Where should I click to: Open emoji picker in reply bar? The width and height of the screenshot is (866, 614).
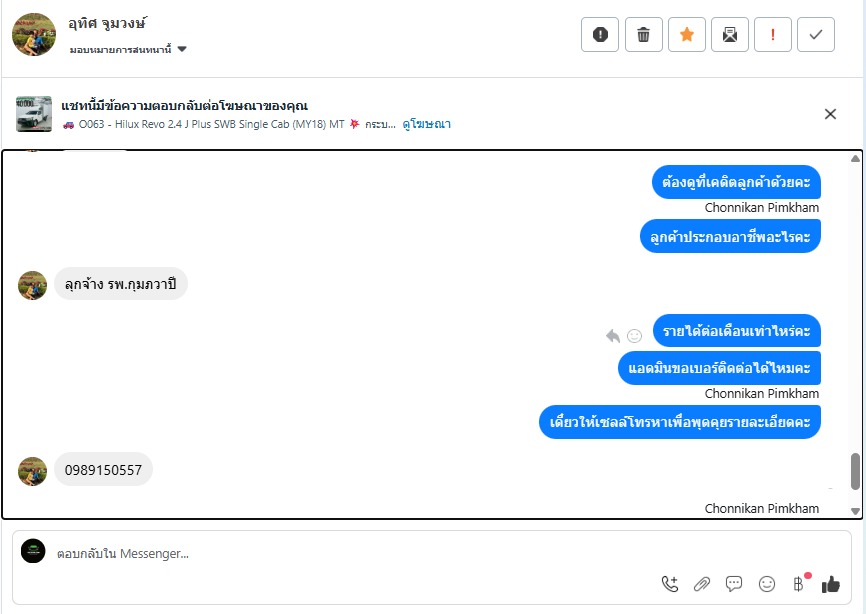[767, 584]
